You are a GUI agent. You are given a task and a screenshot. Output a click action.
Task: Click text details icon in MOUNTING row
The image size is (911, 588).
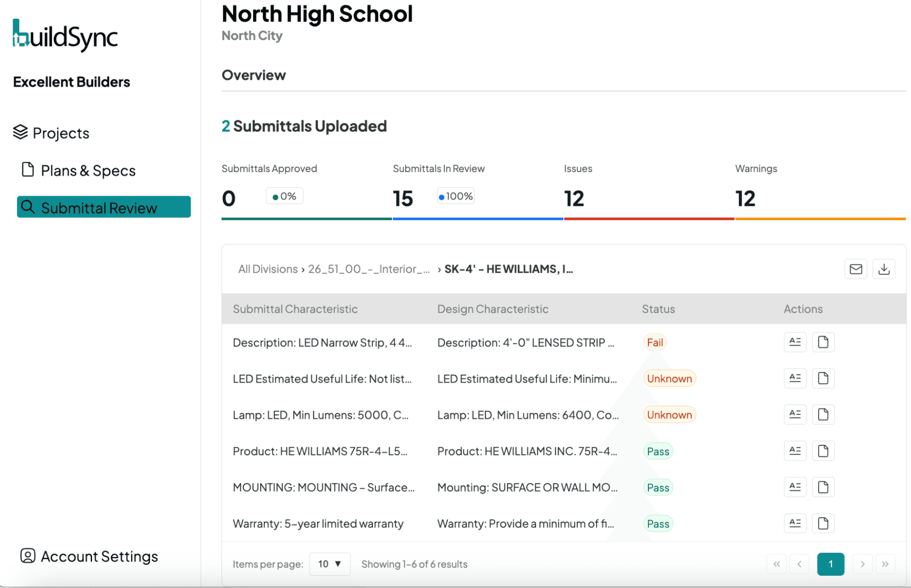click(x=795, y=487)
